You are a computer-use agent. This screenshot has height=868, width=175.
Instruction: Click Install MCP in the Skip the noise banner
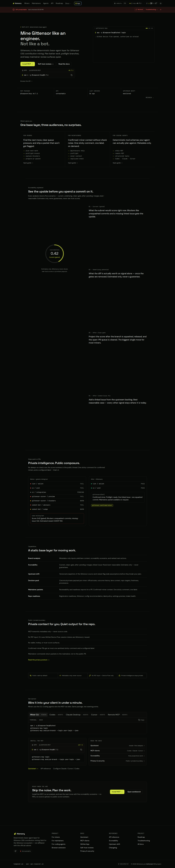117,792
